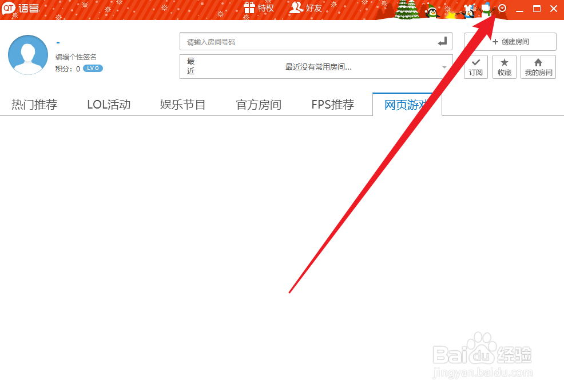Select the FPS推荐 tab
Viewport: 564px width, 392px height.
332,105
